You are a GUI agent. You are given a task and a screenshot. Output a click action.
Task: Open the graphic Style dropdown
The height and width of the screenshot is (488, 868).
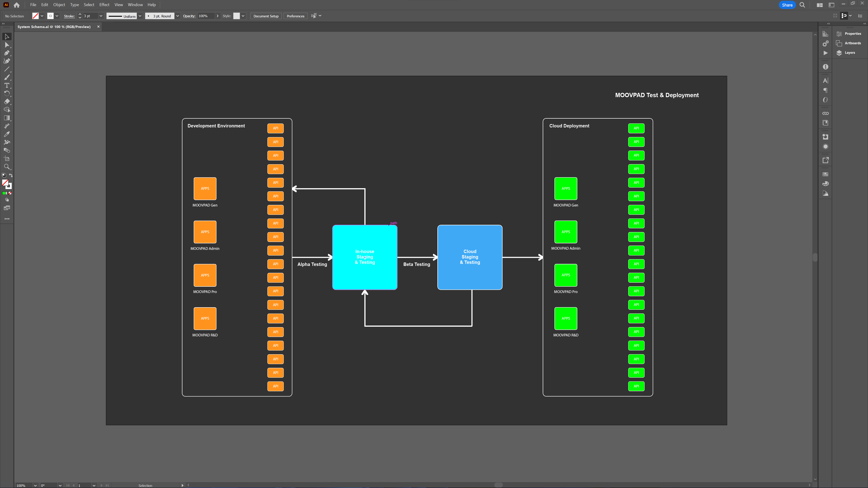243,16
